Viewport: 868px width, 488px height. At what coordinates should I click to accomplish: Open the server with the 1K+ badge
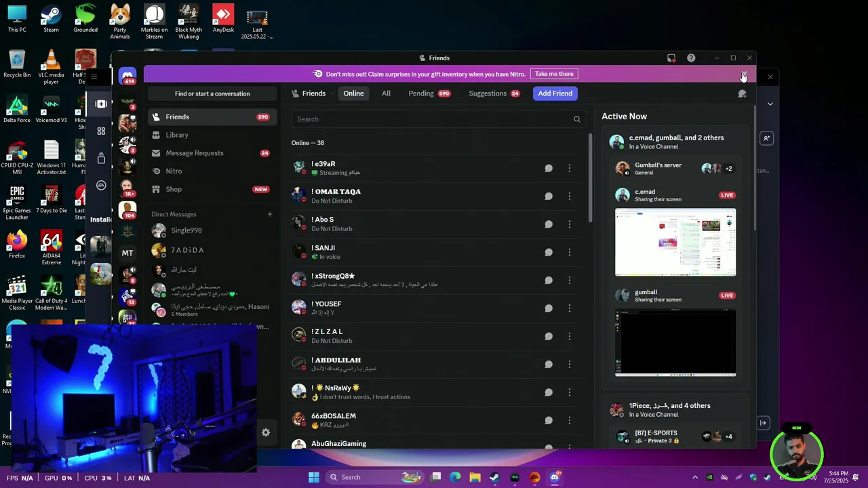click(127, 188)
